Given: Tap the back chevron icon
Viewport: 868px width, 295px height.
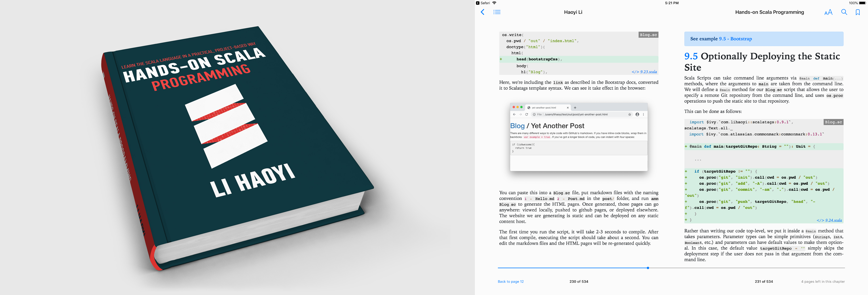Looking at the screenshot, I should (x=483, y=12).
